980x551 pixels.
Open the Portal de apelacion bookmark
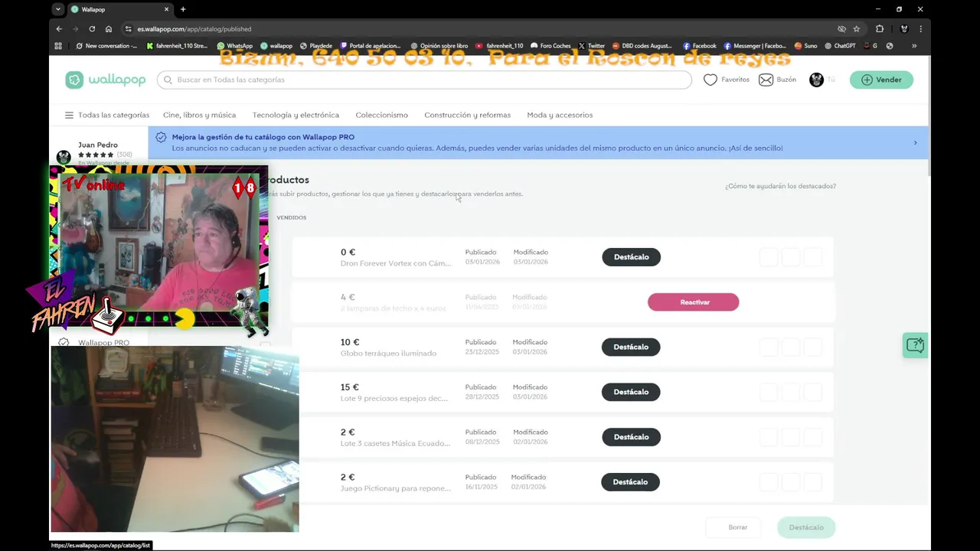coord(371,46)
